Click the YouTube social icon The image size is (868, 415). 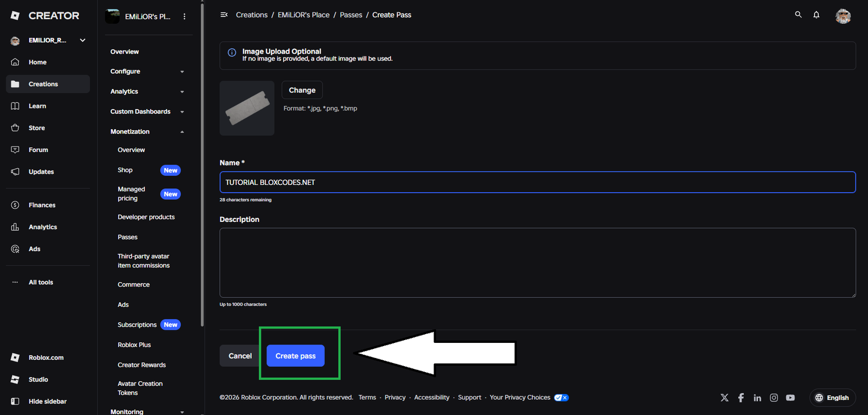pos(790,398)
